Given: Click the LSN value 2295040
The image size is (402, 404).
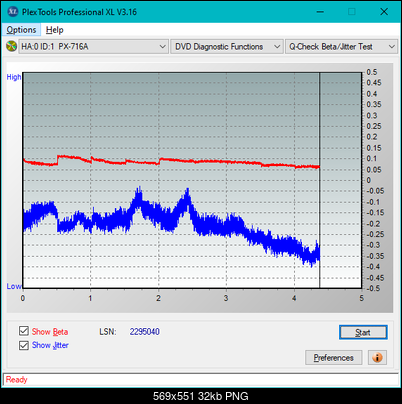Looking at the screenshot, I should click(145, 332).
